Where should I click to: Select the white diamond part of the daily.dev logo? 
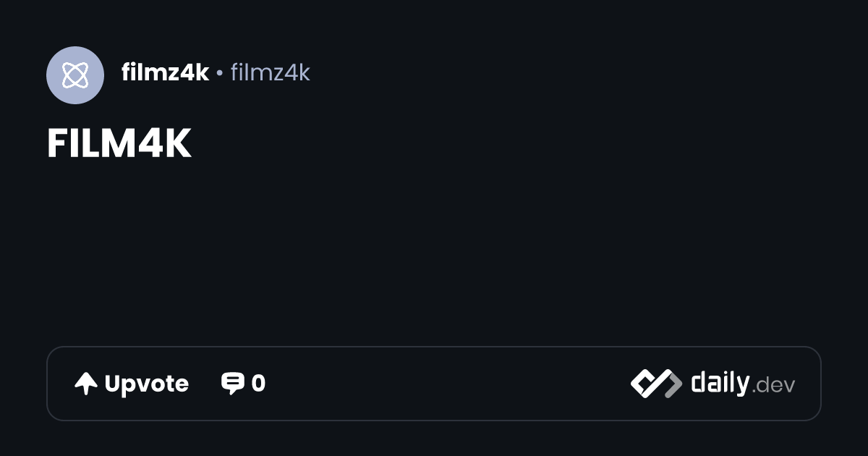point(644,384)
